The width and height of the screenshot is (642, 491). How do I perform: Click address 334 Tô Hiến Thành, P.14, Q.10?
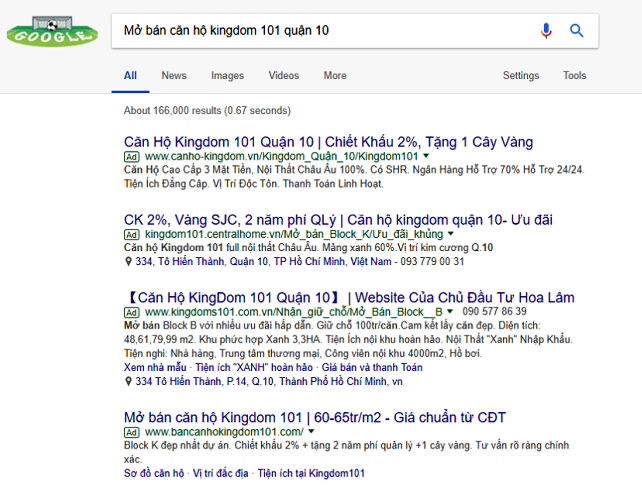tap(269, 381)
